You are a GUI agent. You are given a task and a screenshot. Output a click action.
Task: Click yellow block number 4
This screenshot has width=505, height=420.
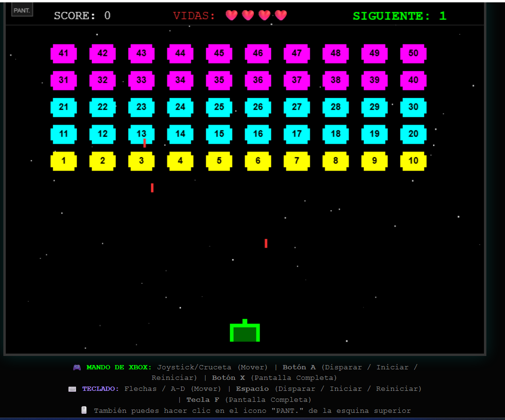tap(180, 161)
